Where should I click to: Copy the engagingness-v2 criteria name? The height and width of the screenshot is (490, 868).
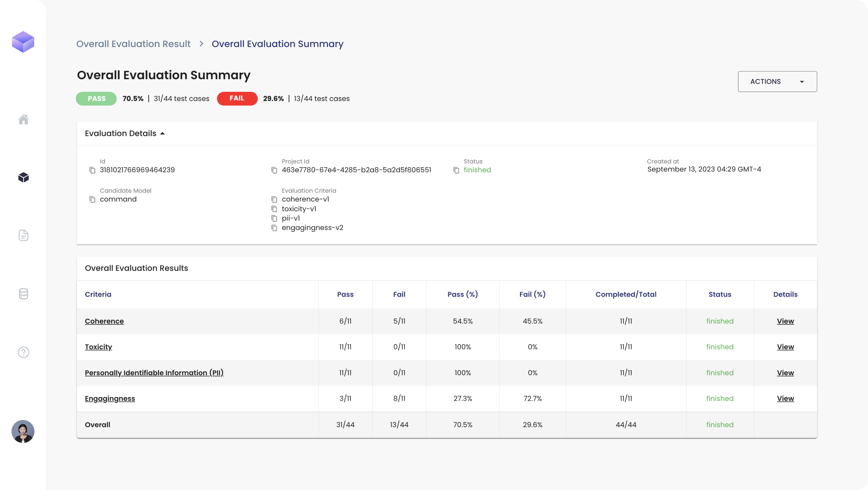coord(274,228)
